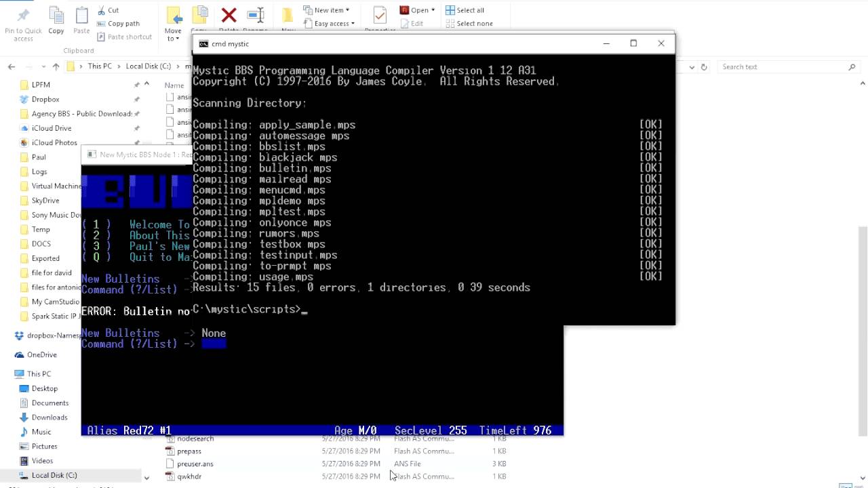
Task: Open the Move to dropdown
Action: [x=173, y=35]
